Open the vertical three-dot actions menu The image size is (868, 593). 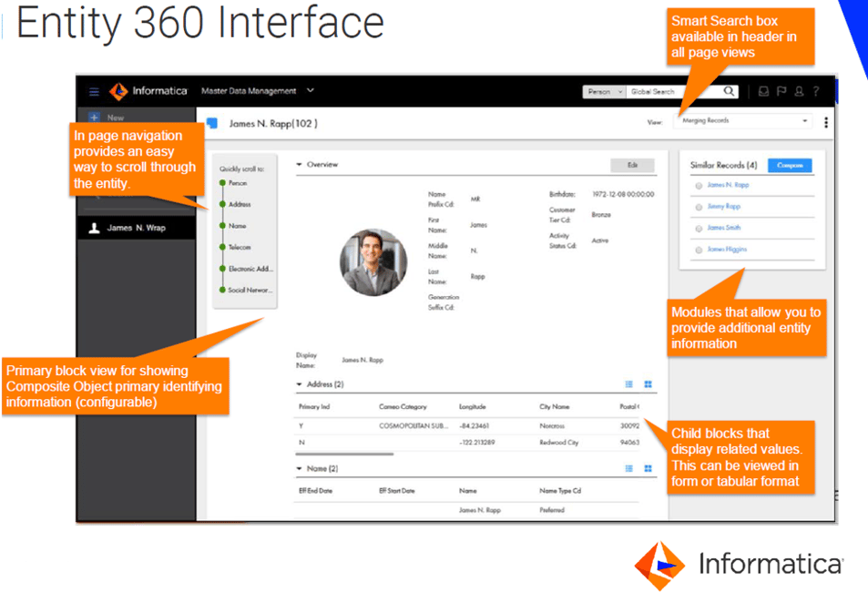pyautogui.click(x=826, y=122)
